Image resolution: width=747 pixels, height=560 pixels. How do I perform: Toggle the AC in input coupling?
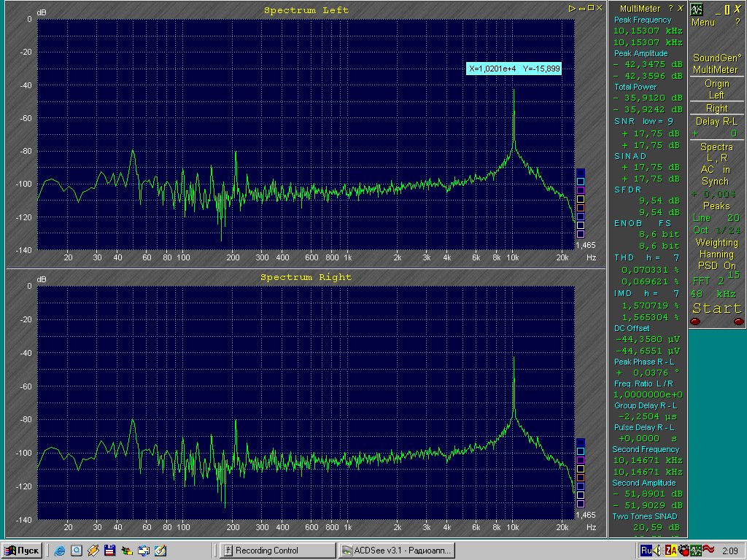pyautogui.click(x=716, y=170)
